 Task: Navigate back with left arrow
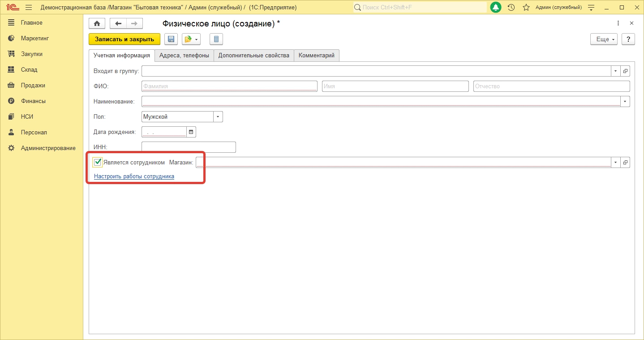click(x=118, y=24)
